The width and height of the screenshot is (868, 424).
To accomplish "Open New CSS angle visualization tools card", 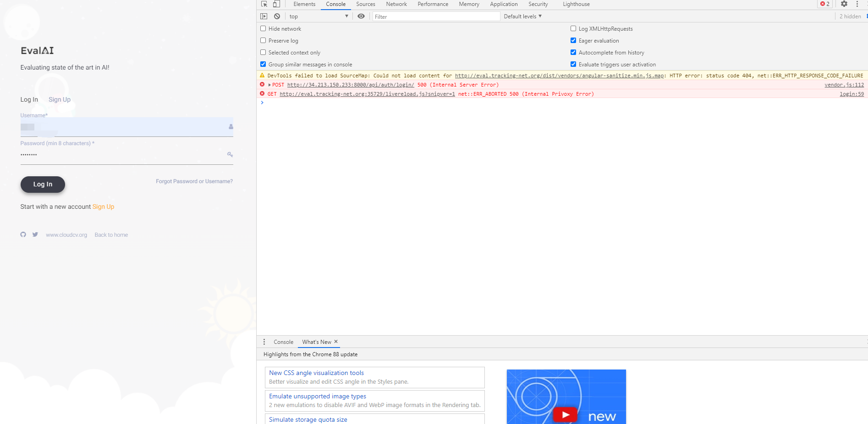I will point(374,377).
